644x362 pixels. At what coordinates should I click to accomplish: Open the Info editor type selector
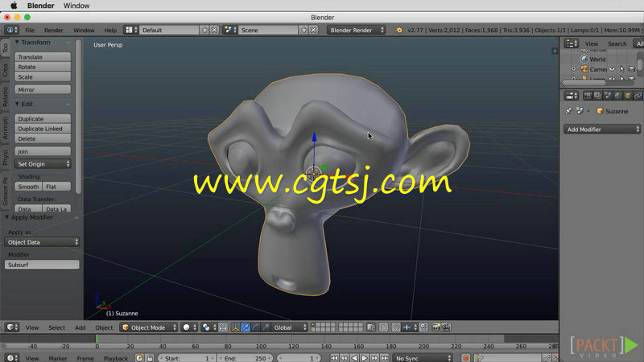tap(11, 30)
